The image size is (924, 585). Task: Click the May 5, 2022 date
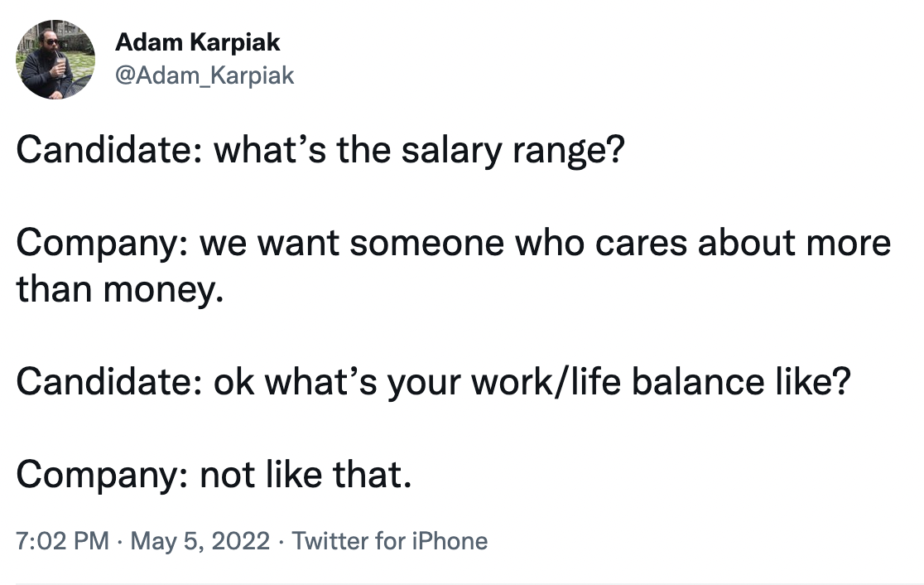click(x=200, y=541)
